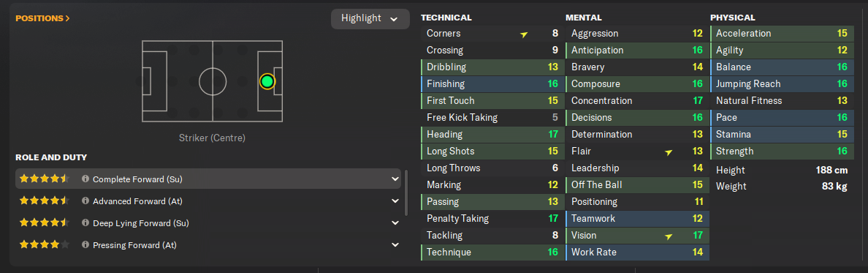Select the green striker position dot

pos(267,81)
